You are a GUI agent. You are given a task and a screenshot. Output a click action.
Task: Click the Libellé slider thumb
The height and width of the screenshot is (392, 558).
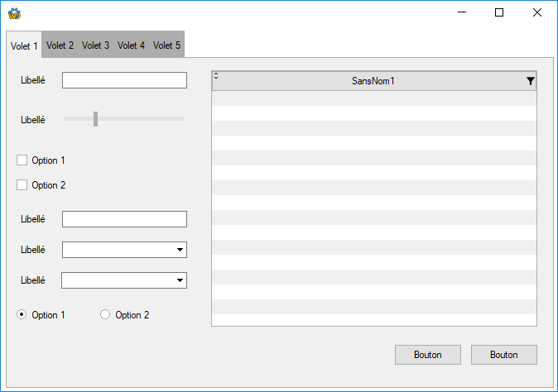click(x=96, y=119)
